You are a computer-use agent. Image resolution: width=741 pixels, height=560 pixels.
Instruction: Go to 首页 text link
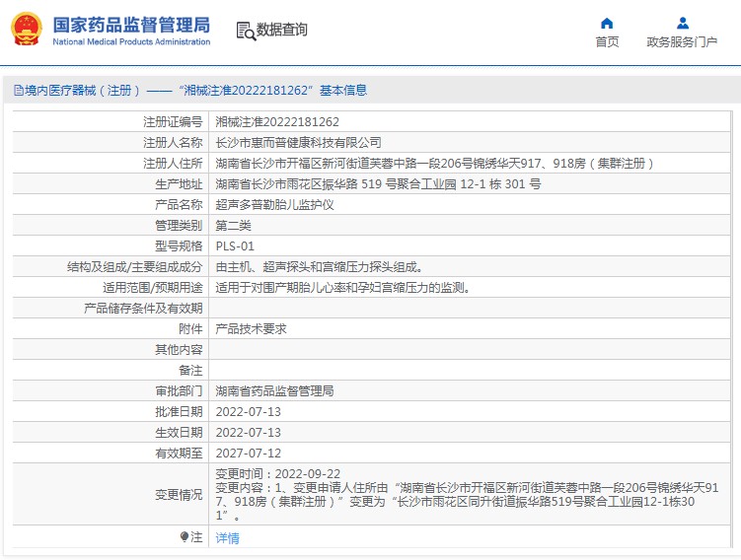point(607,42)
